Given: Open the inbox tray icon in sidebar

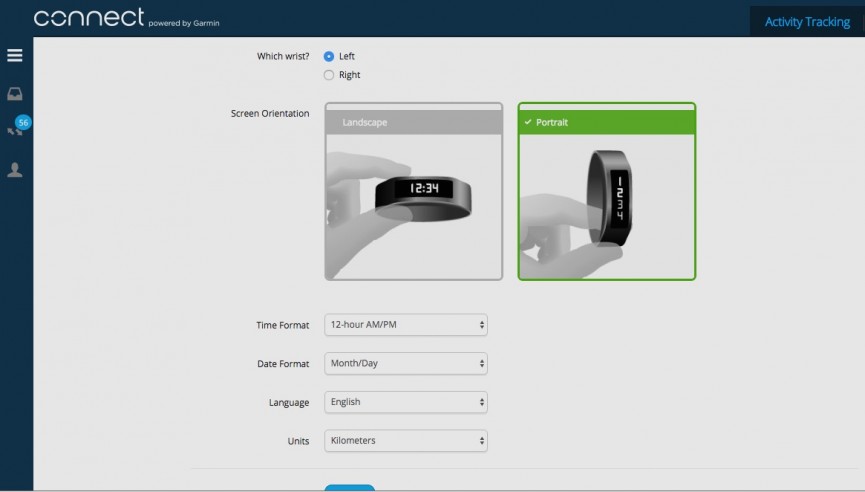Looking at the screenshot, I should pos(15,94).
